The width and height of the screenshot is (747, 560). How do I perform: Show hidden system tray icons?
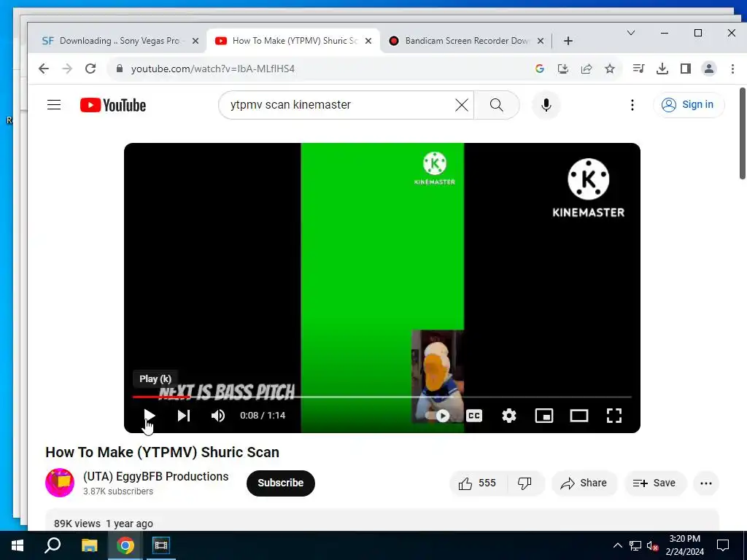coord(617,545)
